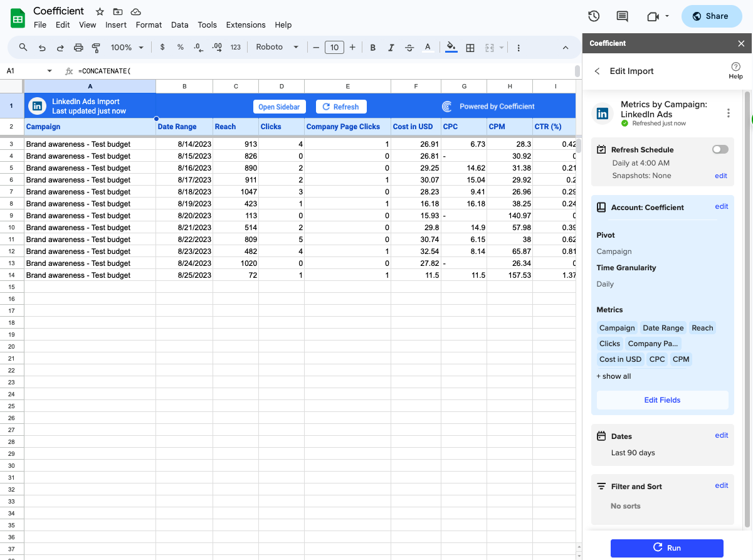Click the Edit Fields button

pos(662,400)
